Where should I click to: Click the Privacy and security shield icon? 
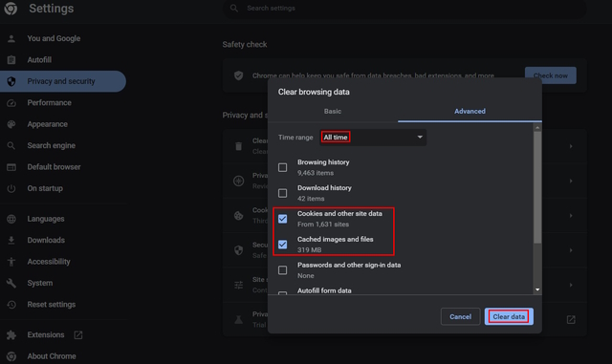pos(11,81)
